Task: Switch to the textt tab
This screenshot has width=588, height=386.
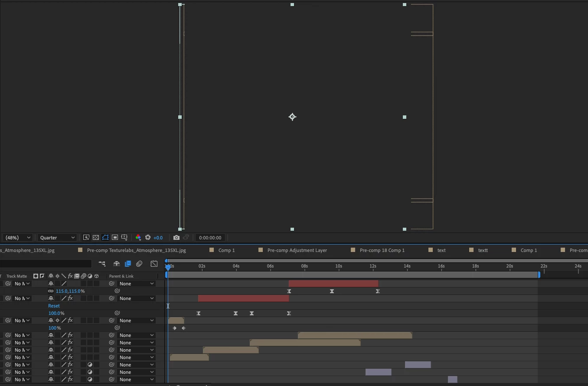Action: click(483, 250)
